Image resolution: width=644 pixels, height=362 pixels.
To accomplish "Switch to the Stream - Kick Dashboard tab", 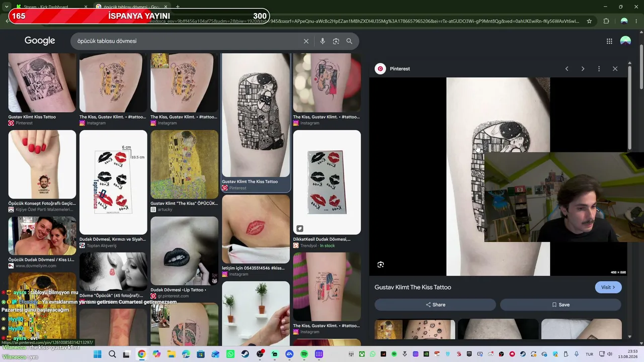I will (46, 7).
